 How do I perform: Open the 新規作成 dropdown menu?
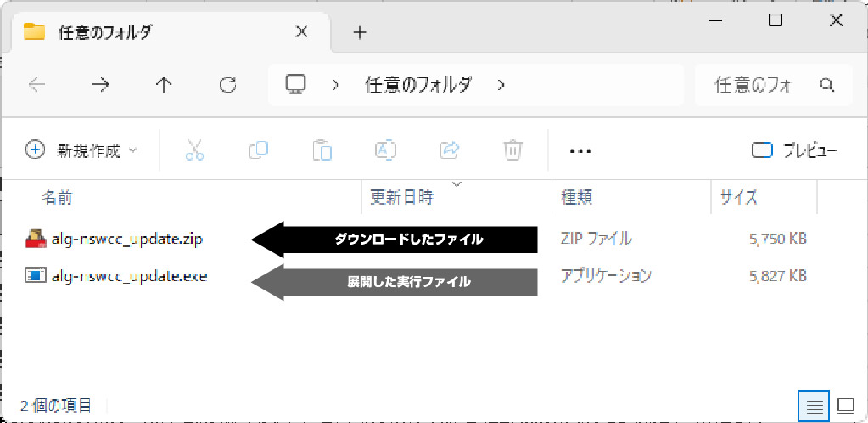pyautogui.click(x=81, y=150)
